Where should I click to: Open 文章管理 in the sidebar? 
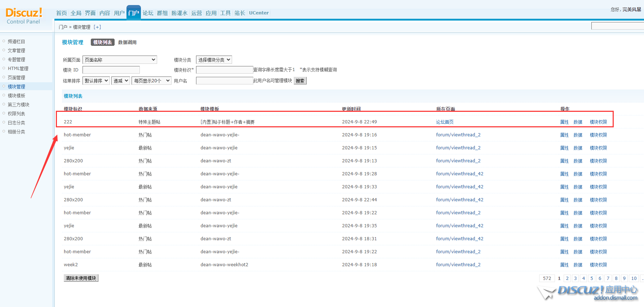17,51
